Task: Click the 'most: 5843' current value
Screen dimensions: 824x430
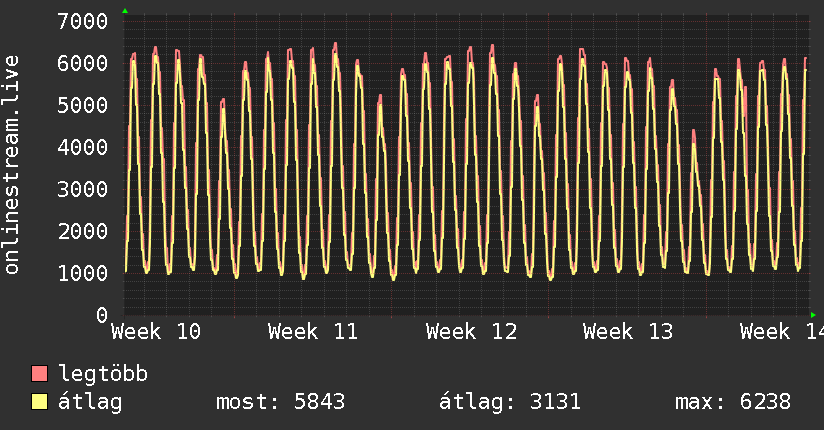Action: (x=280, y=403)
